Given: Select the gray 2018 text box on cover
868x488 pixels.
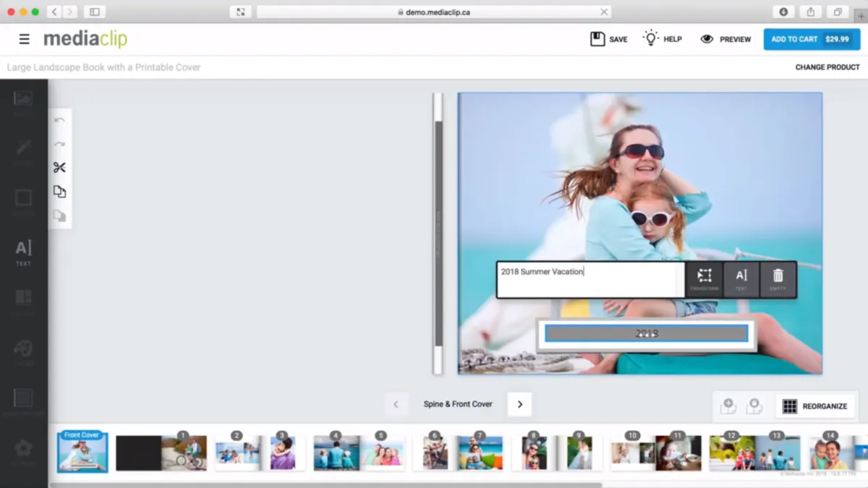Looking at the screenshot, I should (x=646, y=333).
